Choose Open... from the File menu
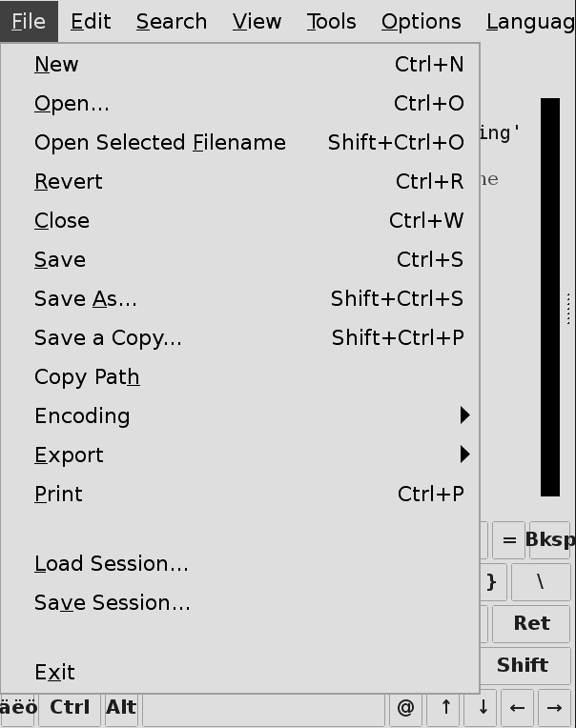 coord(72,104)
